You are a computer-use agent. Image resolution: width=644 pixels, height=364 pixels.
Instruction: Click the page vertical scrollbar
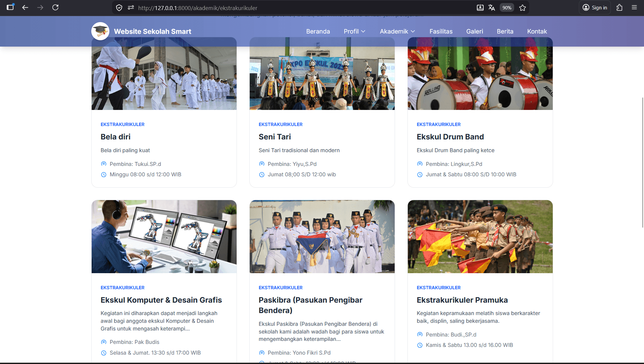[x=643, y=163]
